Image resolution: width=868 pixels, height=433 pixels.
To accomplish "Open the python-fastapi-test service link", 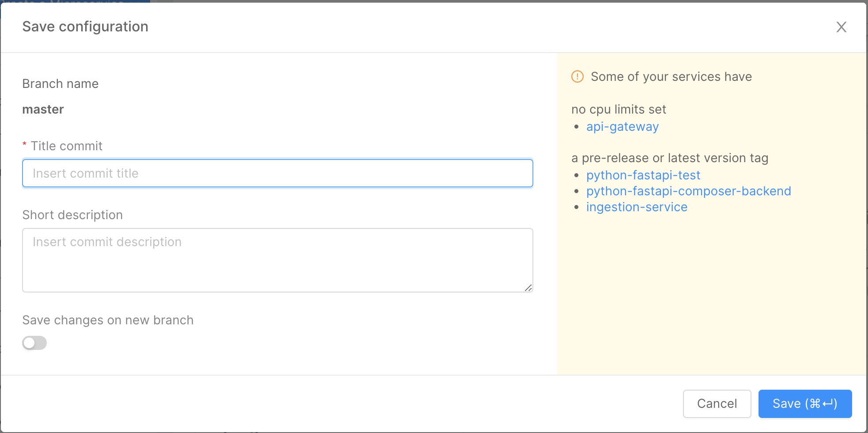I will click(x=643, y=175).
